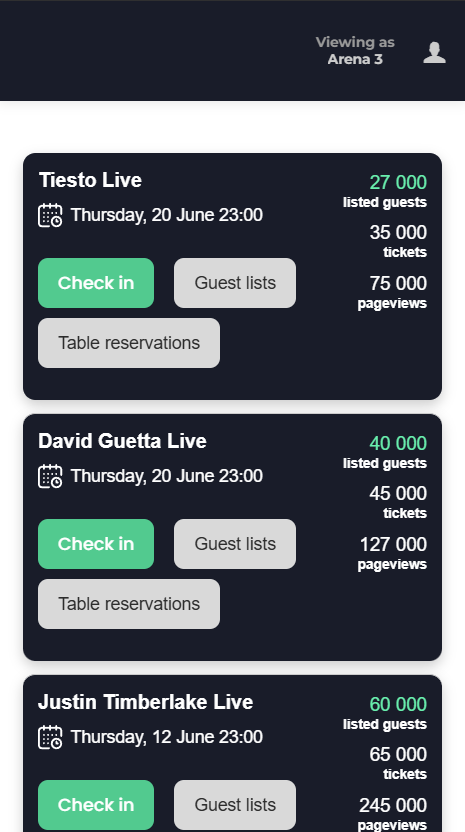This screenshot has width=465, height=832.
Task: Click calendar icon on Justin Timberlake Live card
Action: click(50, 737)
